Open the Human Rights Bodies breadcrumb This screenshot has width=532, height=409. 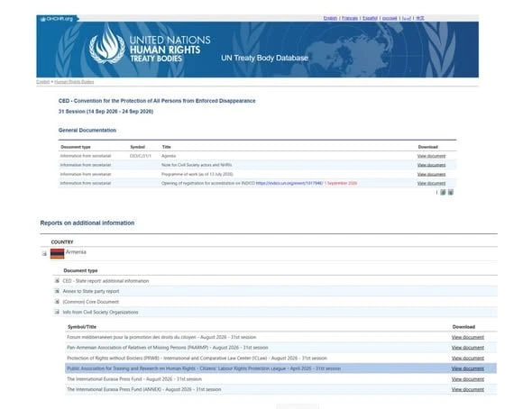click(74, 82)
